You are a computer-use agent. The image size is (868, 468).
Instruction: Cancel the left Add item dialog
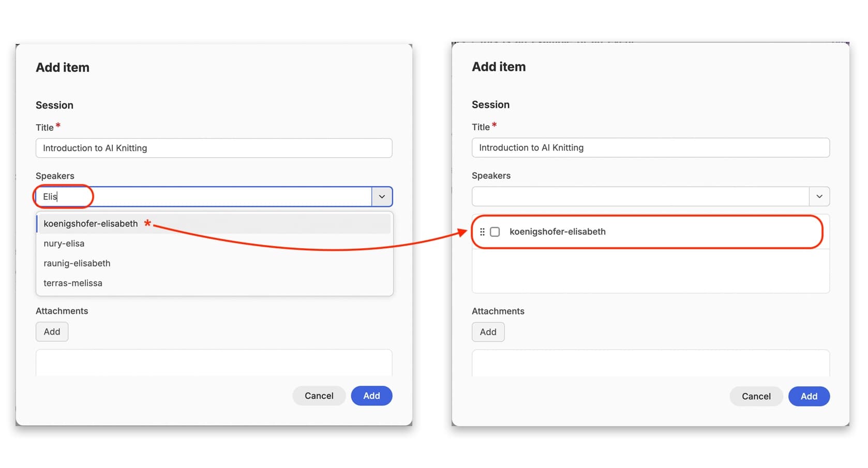[x=319, y=396]
